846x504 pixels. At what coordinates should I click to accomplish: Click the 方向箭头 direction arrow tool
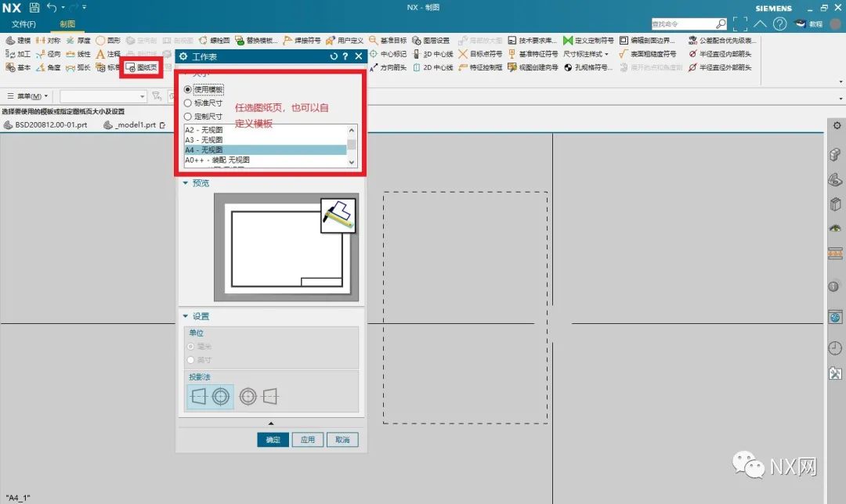388,67
